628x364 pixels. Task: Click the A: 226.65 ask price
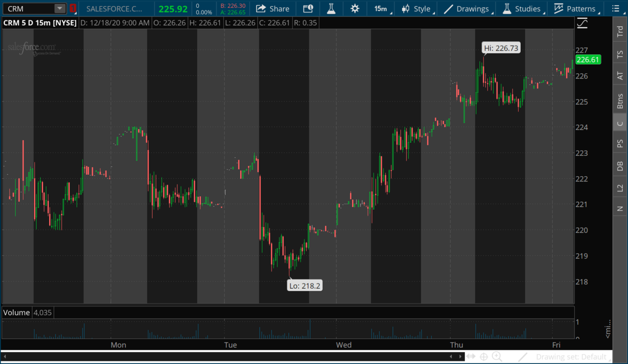coord(233,12)
